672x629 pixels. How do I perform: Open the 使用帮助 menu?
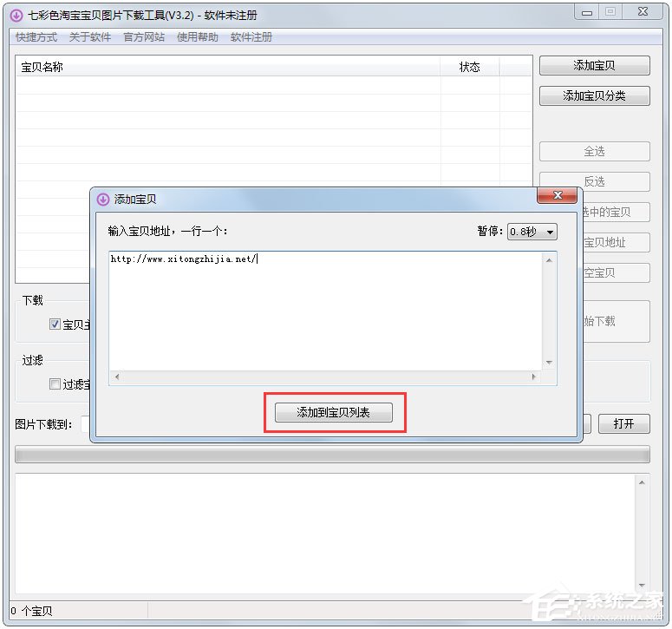click(198, 37)
